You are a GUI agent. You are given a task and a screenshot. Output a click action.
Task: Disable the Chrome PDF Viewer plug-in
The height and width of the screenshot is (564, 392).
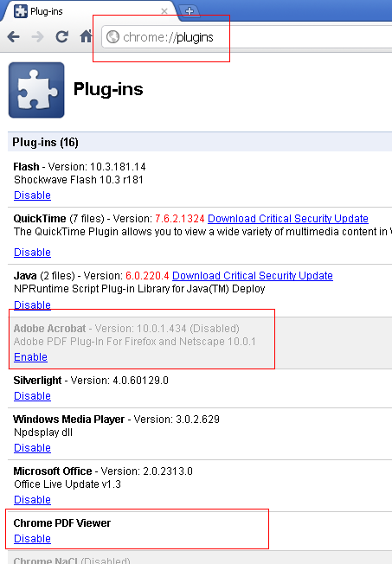tap(32, 539)
